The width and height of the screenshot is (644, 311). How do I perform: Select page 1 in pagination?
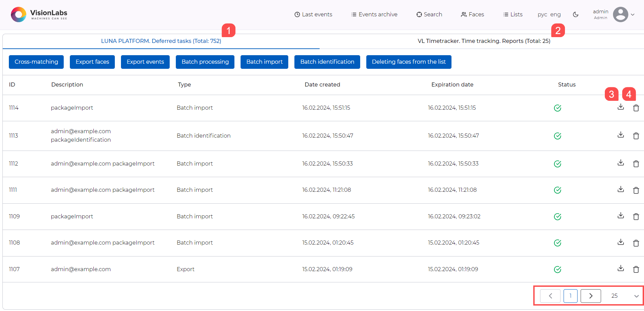click(x=570, y=296)
